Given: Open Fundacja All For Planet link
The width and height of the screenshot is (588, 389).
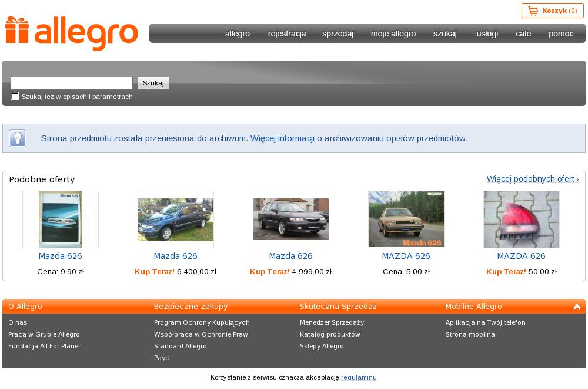Looking at the screenshot, I should pyautogui.click(x=44, y=346).
